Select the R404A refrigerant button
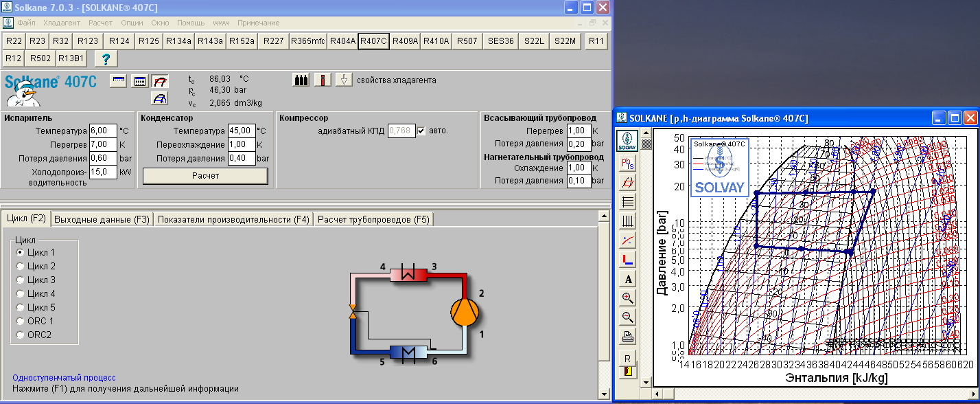980x404 pixels. click(342, 41)
